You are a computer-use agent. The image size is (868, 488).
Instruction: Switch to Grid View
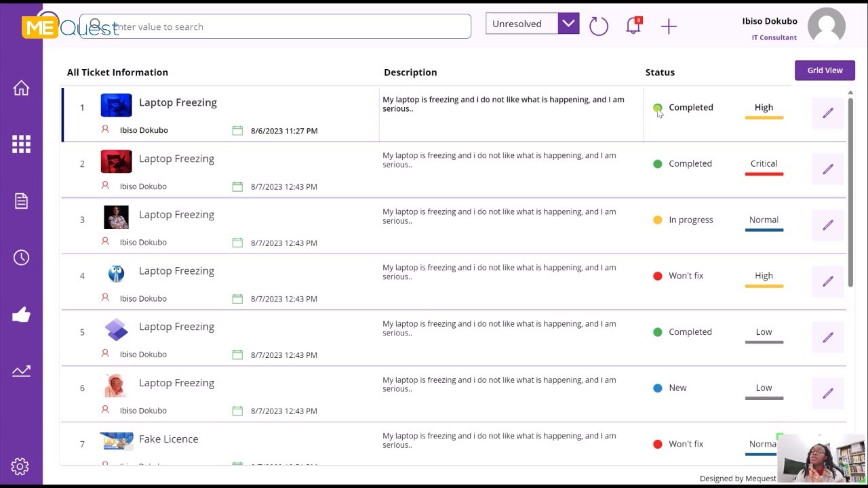point(825,70)
